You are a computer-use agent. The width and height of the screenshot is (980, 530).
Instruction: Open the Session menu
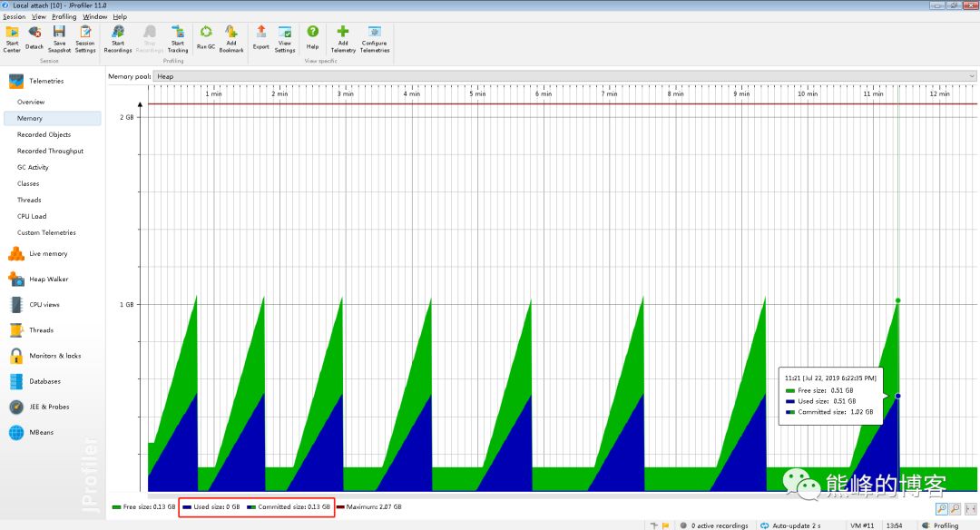tap(15, 17)
